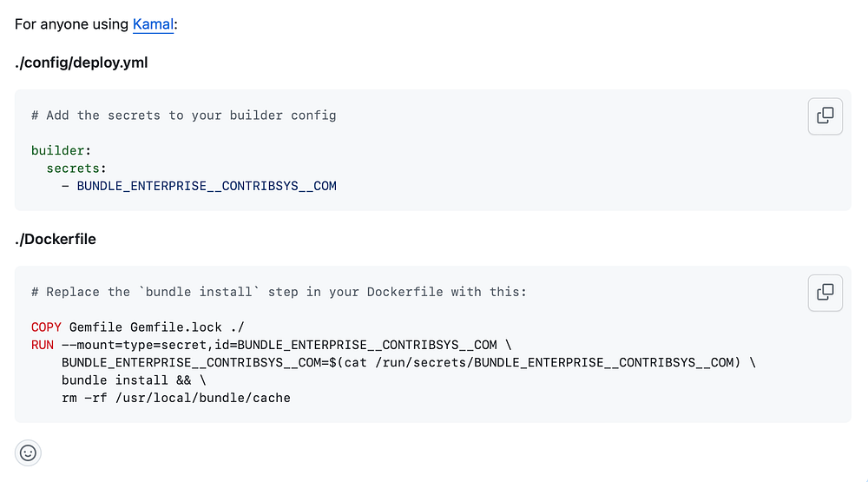Open the Kamal link
This screenshot has width=868, height=482.
point(153,24)
